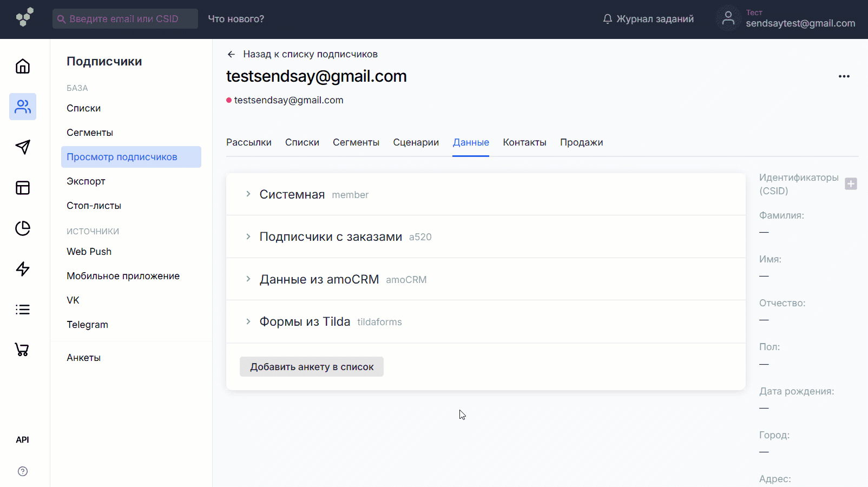Viewport: 868px width, 487px height.
Task: Open the automation lightning bolt icon
Action: point(23,269)
